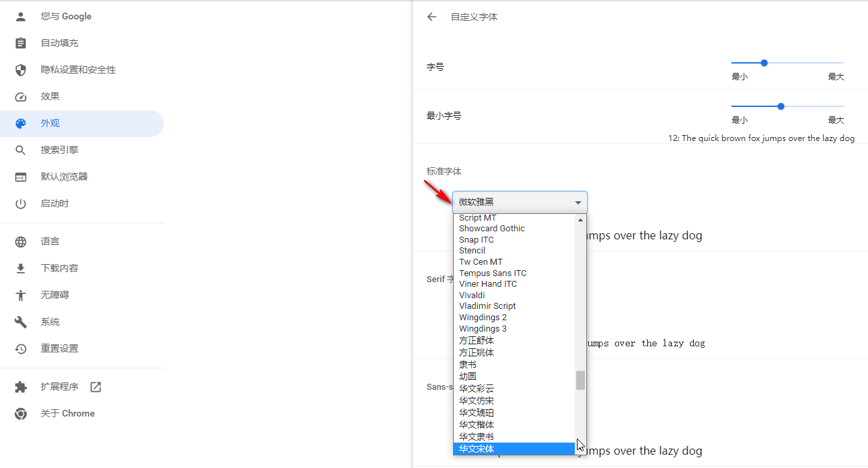Click the 自定义字体 page title
Image resolution: width=868 pixels, height=468 pixels.
(474, 17)
